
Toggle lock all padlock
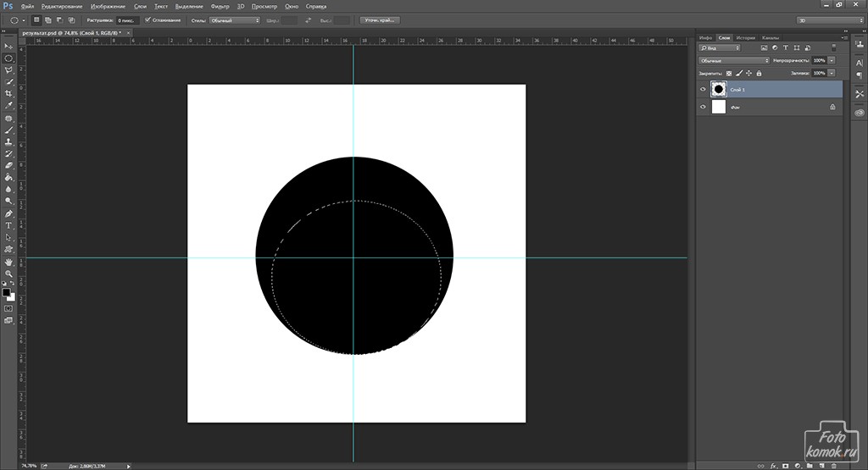click(759, 73)
